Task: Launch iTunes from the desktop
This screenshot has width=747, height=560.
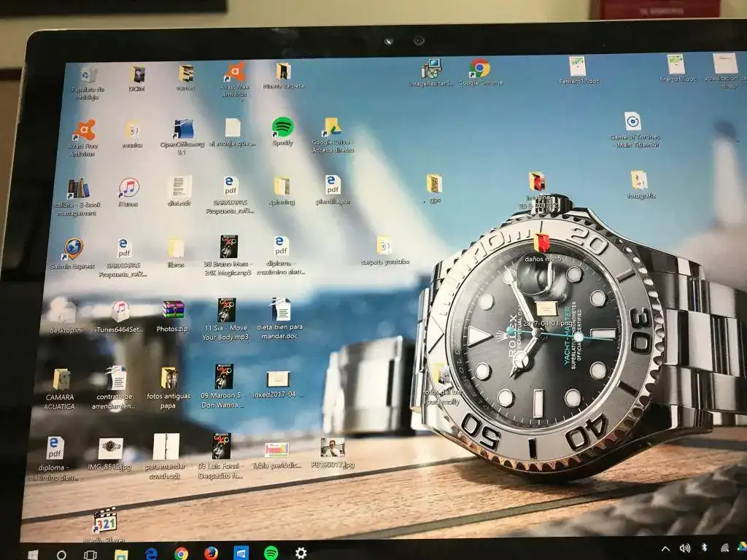Action: click(x=128, y=189)
